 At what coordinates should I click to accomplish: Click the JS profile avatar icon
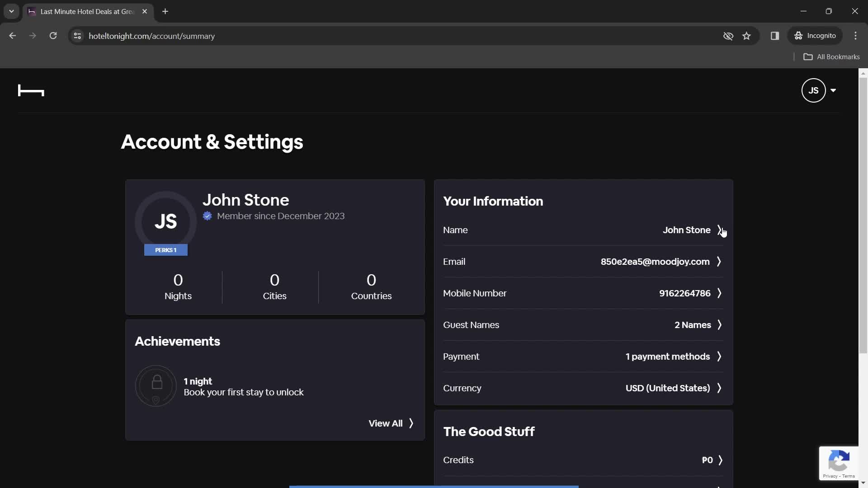tap(814, 90)
